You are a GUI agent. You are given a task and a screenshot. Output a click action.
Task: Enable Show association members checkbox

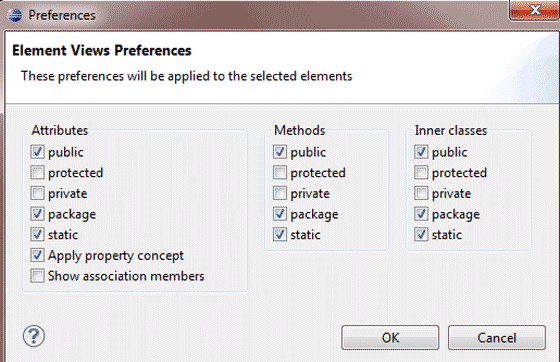coord(37,276)
